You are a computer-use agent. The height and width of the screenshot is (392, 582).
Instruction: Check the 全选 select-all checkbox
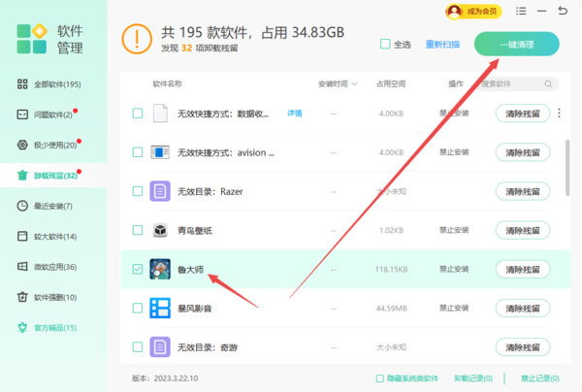386,45
